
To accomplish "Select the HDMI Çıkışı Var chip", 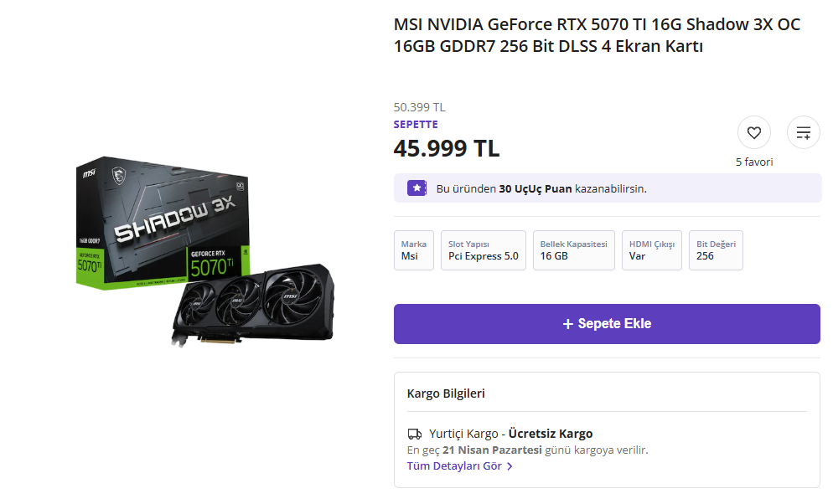I will click(651, 250).
